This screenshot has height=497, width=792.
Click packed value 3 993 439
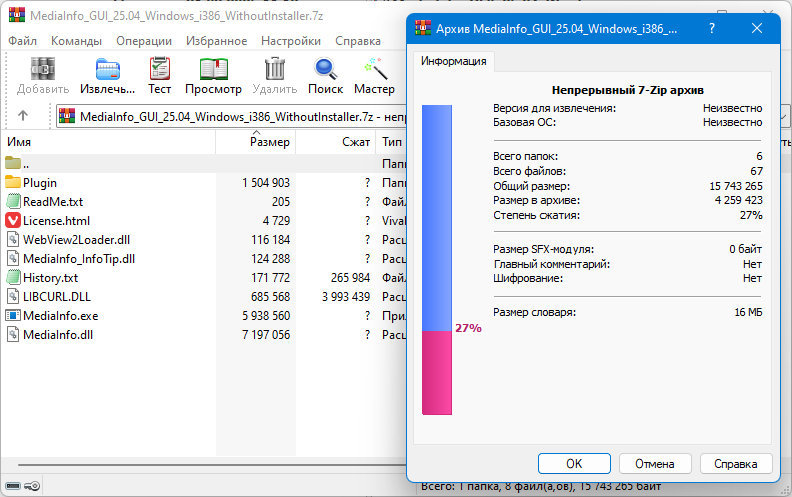click(x=346, y=296)
